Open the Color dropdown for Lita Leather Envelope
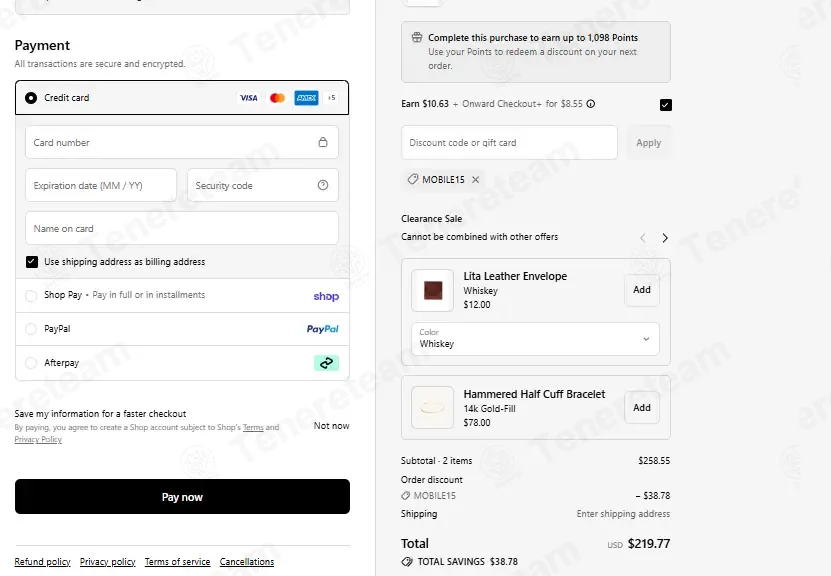 click(535, 339)
